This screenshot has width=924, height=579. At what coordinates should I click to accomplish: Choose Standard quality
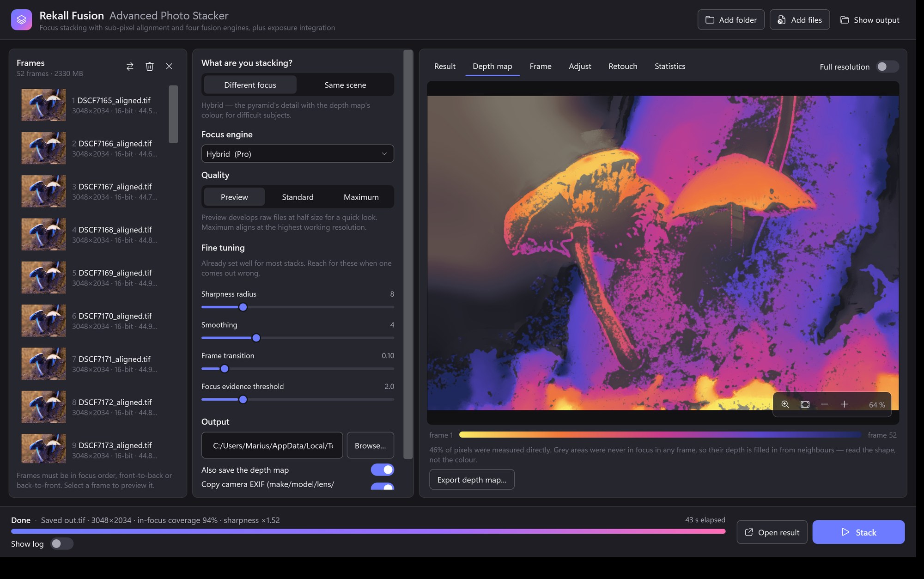(x=298, y=197)
